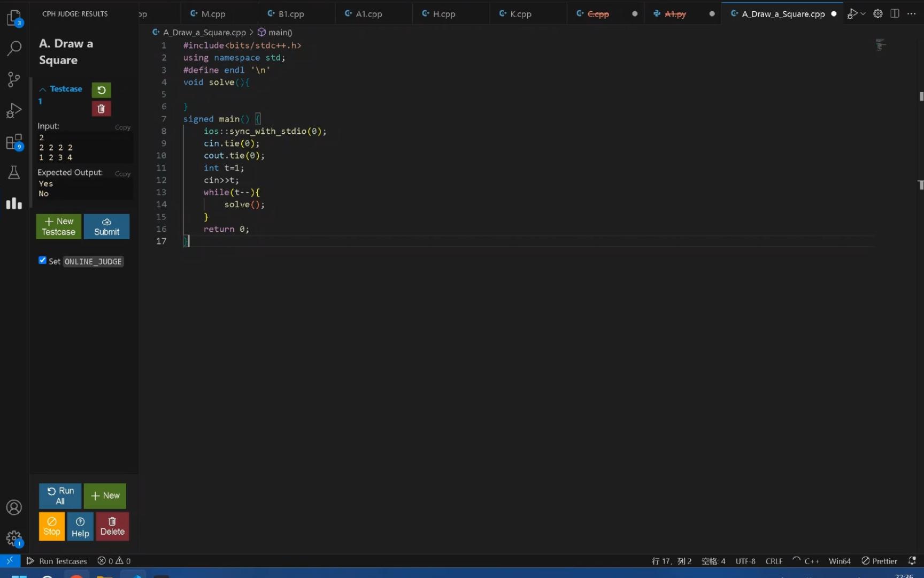Viewport: 924px width, 578px height.
Task: Open remote window indicator in status bar
Action: coord(10,560)
